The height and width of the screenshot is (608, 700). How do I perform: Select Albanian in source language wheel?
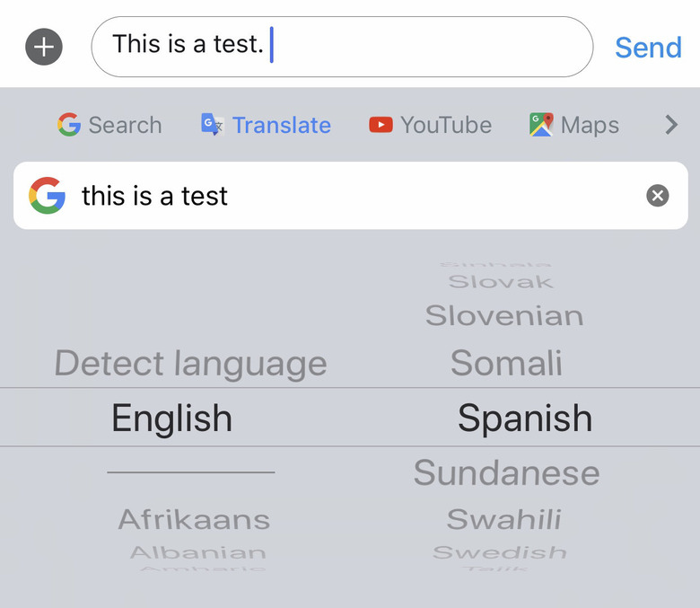click(197, 552)
